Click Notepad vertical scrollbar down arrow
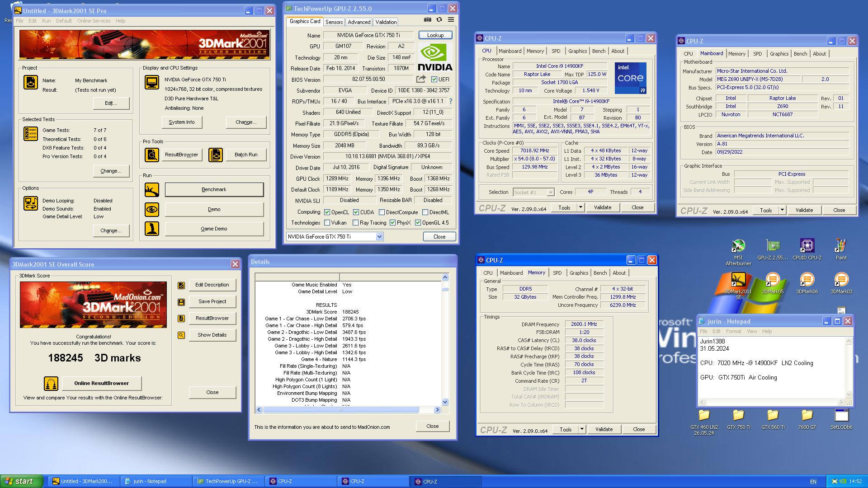Image resolution: width=868 pixels, height=488 pixels. [849, 394]
